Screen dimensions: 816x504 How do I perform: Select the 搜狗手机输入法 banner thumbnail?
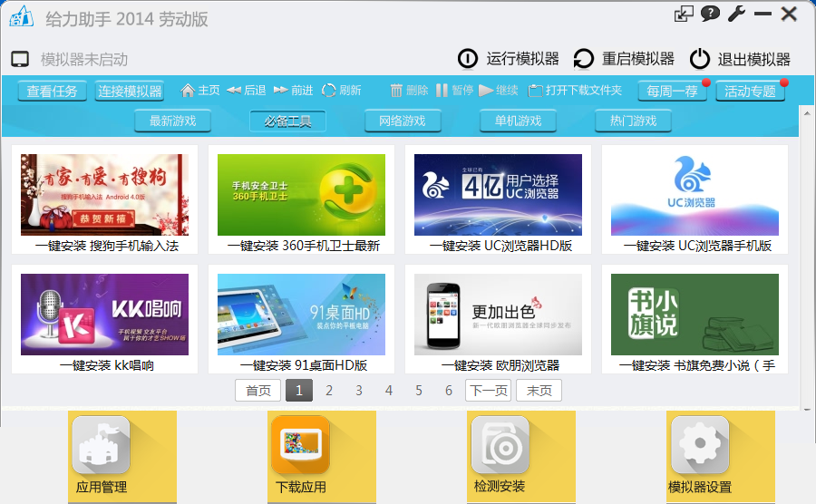point(104,195)
